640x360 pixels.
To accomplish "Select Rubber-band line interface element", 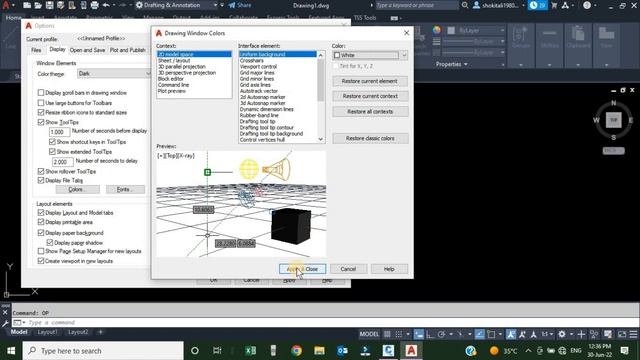I will click(x=259, y=116).
